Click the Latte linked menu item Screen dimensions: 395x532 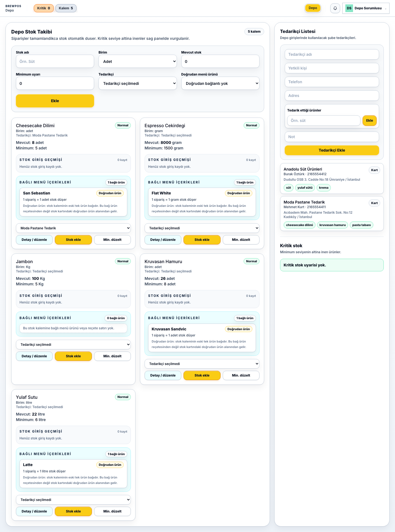73,473
